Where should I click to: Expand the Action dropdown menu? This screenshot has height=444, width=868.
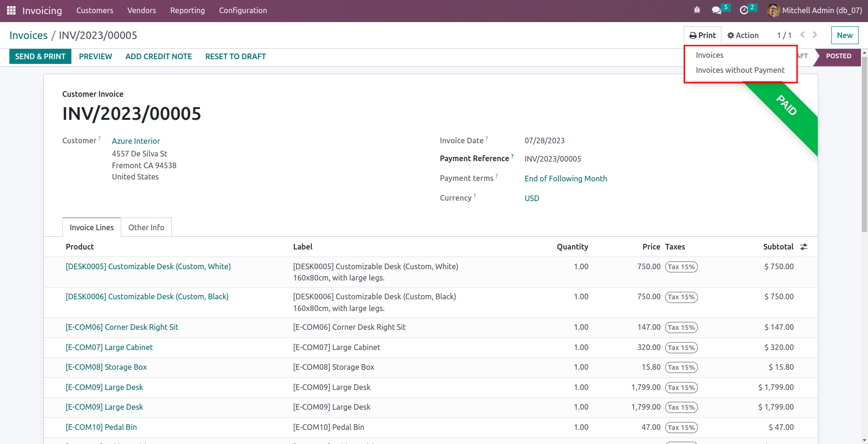tap(743, 35)
